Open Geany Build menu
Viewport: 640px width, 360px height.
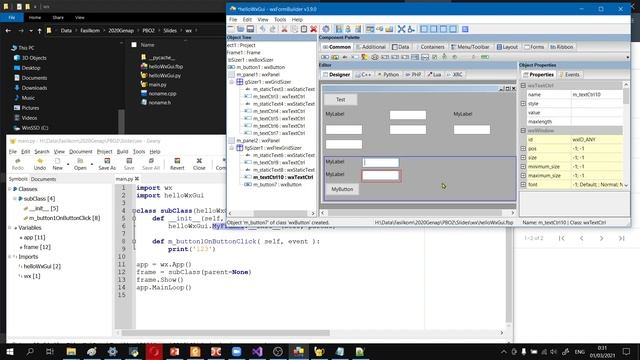click(x=122, y=151)
